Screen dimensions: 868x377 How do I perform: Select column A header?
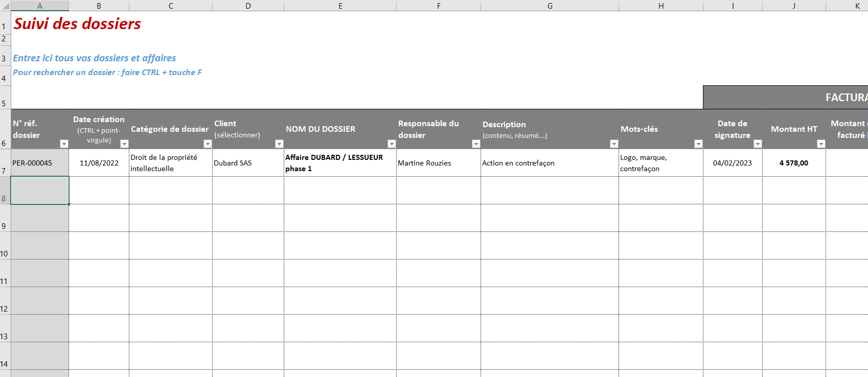pos(40,6)
